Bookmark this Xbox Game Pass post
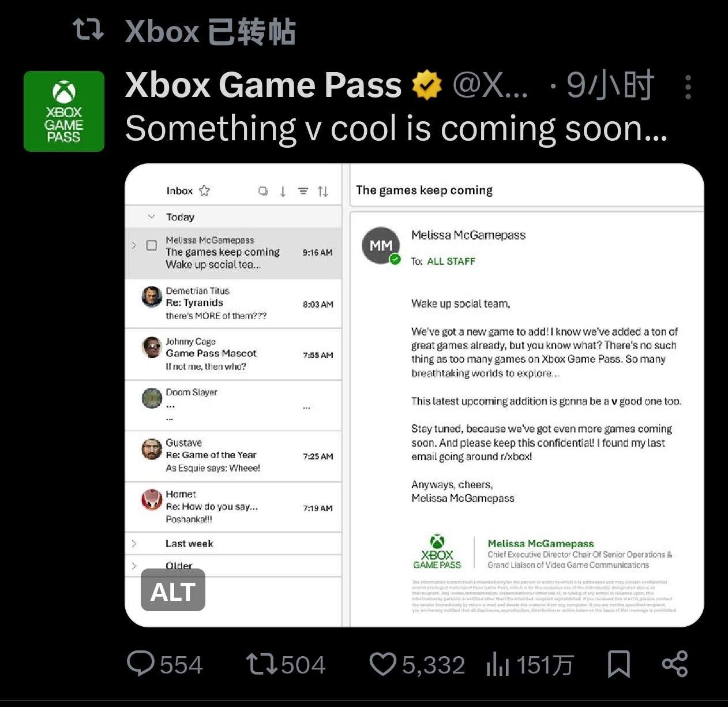728x707 pixels. (x=618, y=664)
